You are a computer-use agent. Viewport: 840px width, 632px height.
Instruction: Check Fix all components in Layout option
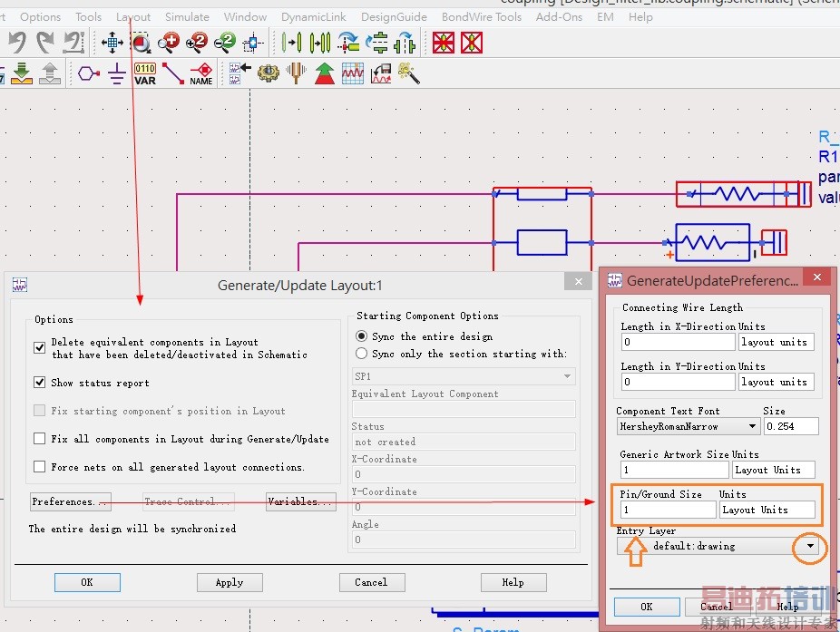click(39, 438)
